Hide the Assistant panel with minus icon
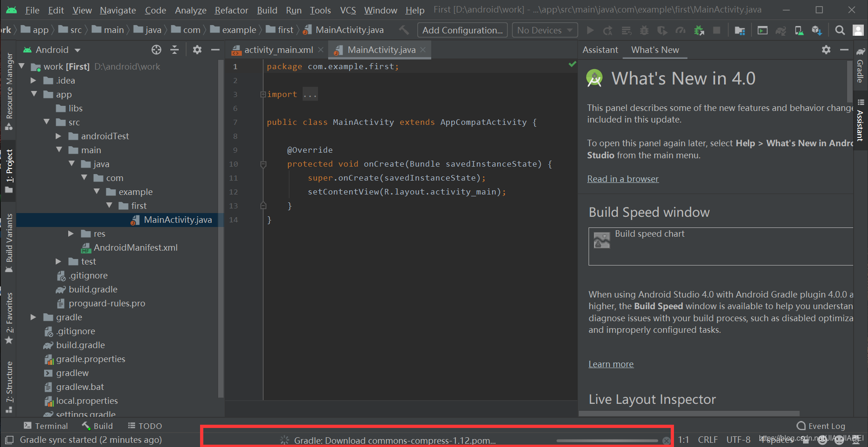The image size is (868, 447). click(844, 50)
